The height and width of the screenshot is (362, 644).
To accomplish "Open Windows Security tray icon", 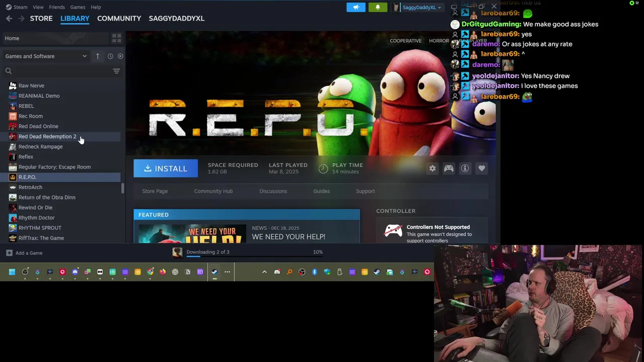I will tap(327, 272).
